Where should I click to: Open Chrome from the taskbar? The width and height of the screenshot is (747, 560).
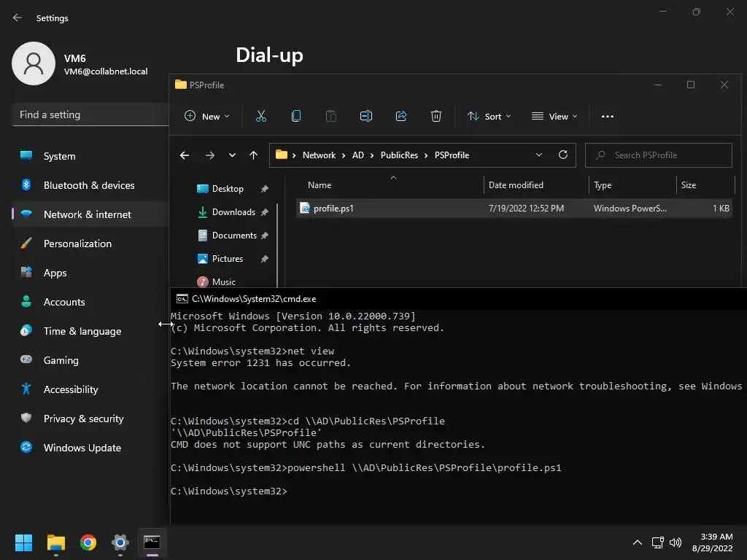click(x=88, y=542)
